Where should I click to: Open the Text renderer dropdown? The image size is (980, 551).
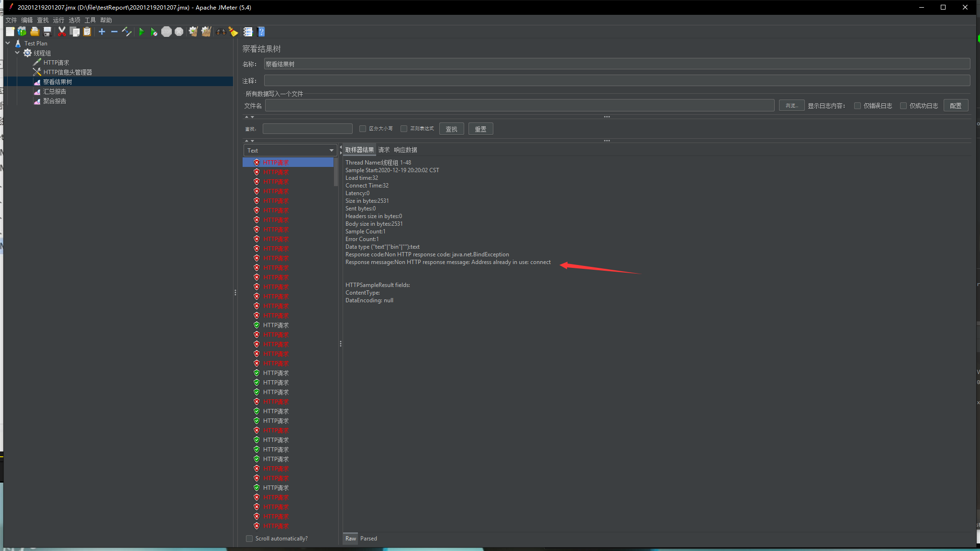point(290,150)
